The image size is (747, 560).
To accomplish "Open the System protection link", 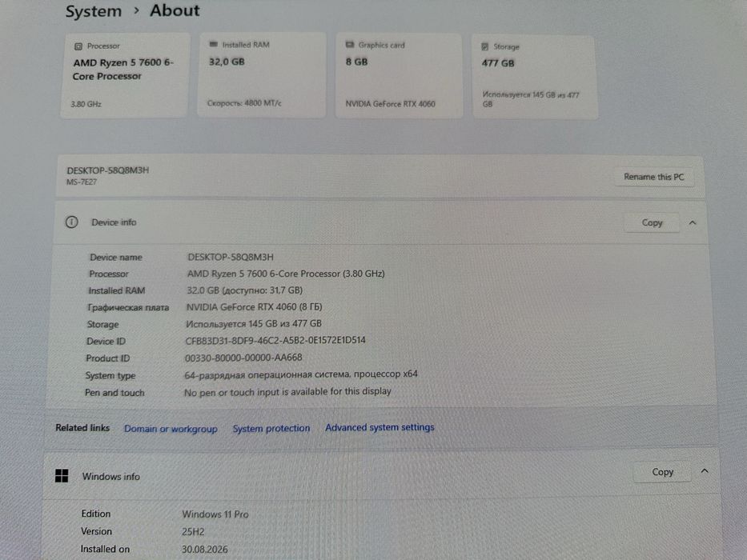I will point(271,428).
